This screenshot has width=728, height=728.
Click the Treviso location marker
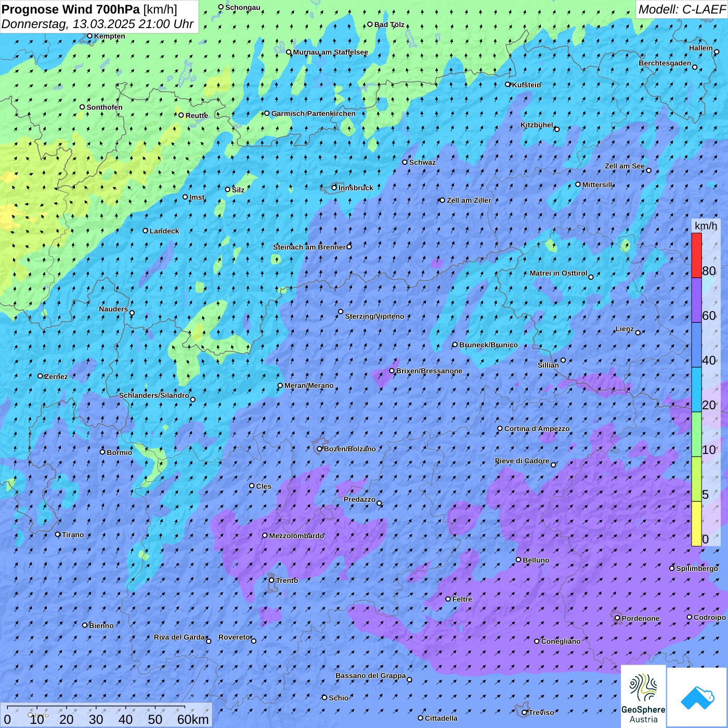(524, 712)
